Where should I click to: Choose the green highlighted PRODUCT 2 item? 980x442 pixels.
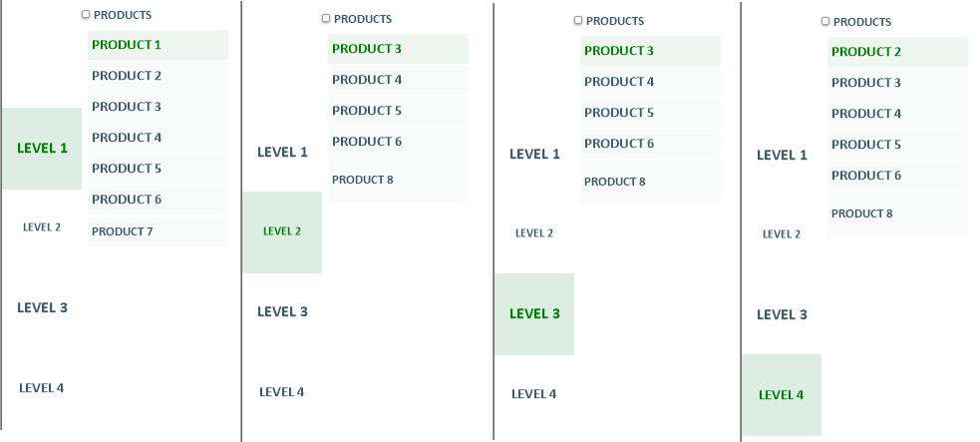[x=897, y=52]
